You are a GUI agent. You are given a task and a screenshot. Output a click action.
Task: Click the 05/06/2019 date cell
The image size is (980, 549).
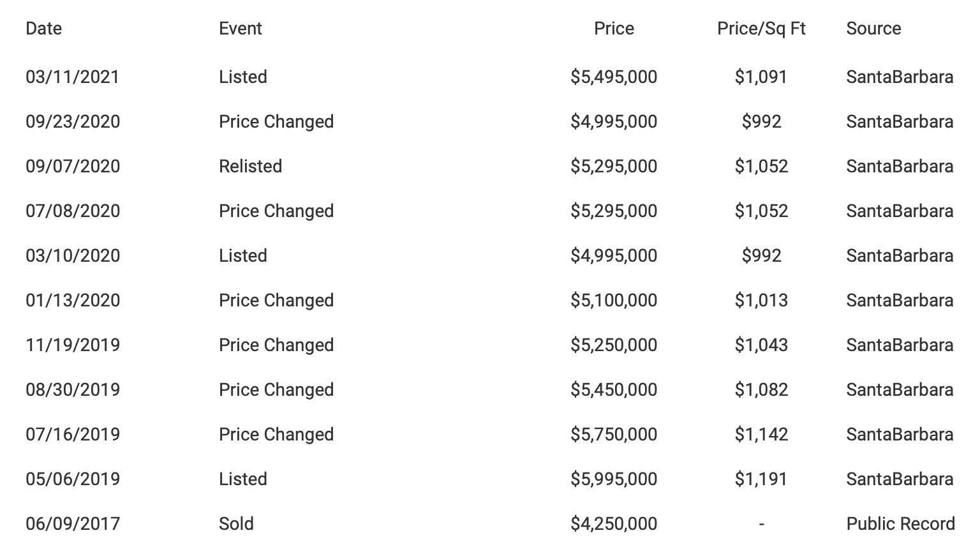tap(72, 479)
